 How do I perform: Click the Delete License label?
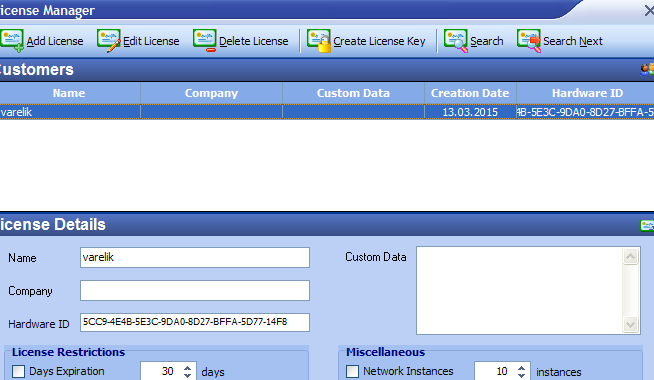pos(254,41)
